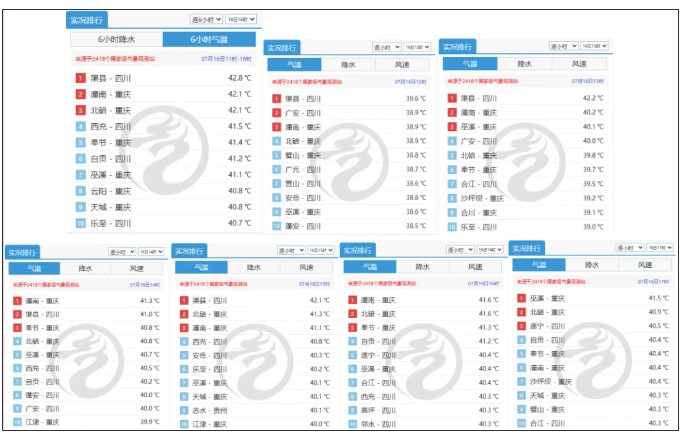This screenshot has width=690, height=440.
Task: Select rank 1 badge beside 潼南 41.3 ℃
Action: click(17, 301)
